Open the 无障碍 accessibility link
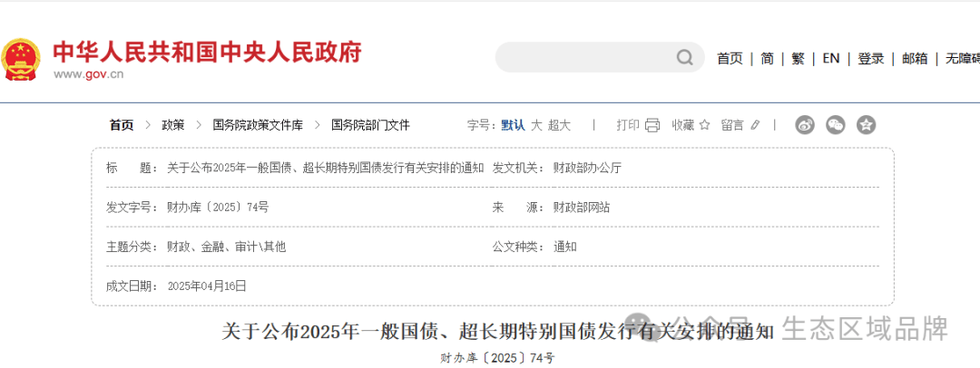This screenshot has width=980, height=368. 963,59
